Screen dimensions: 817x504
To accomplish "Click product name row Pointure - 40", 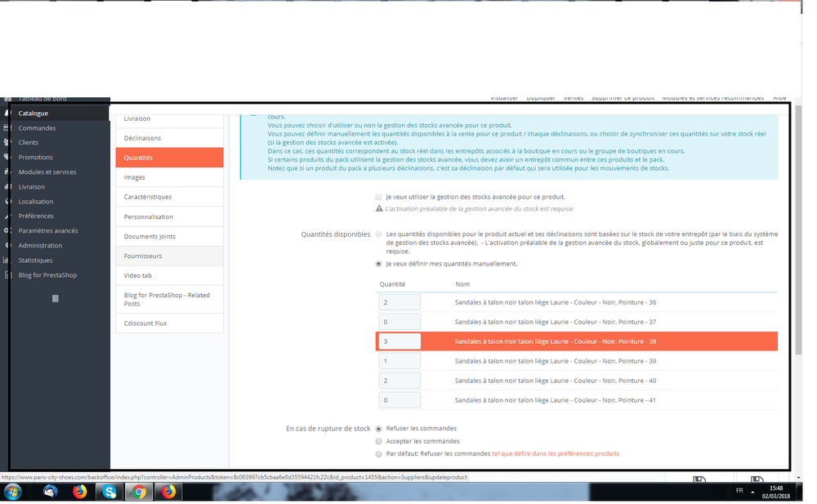I will [556, 381].
